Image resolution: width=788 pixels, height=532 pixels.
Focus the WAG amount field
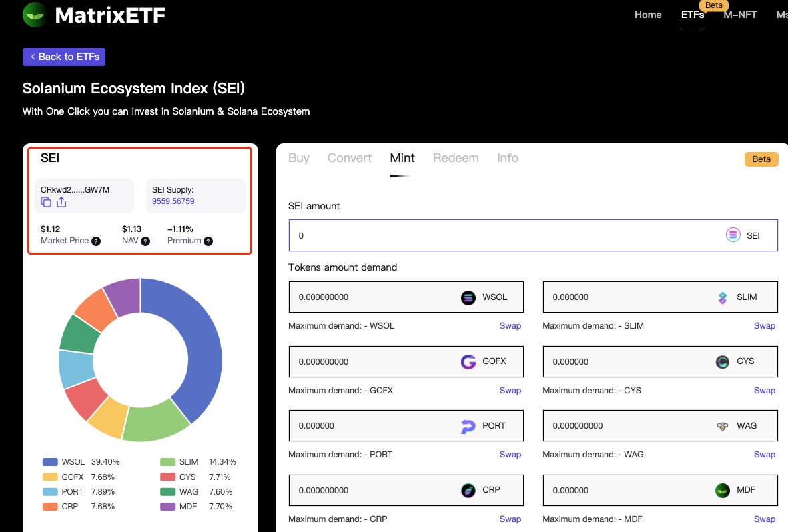click(x=661, y=425)
